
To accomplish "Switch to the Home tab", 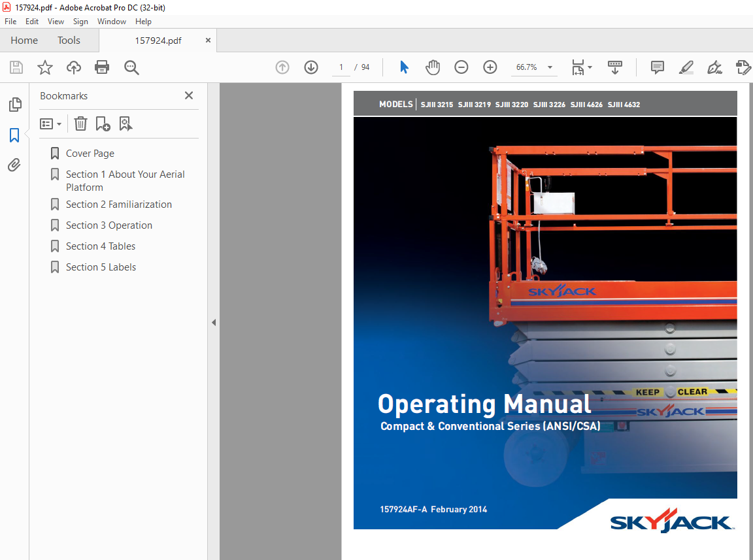I will 24,41.
